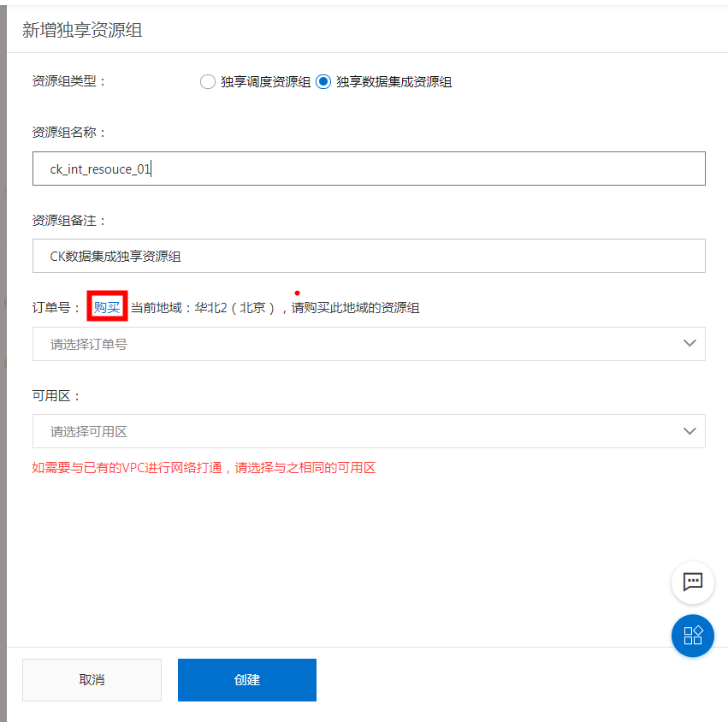Click the blue apps grid floating icon

point(692,636)
